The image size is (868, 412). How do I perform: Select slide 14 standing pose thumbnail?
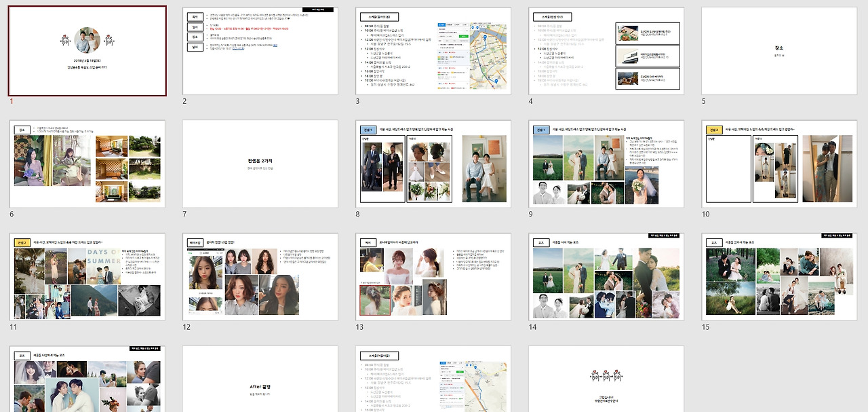click(606, 277)
